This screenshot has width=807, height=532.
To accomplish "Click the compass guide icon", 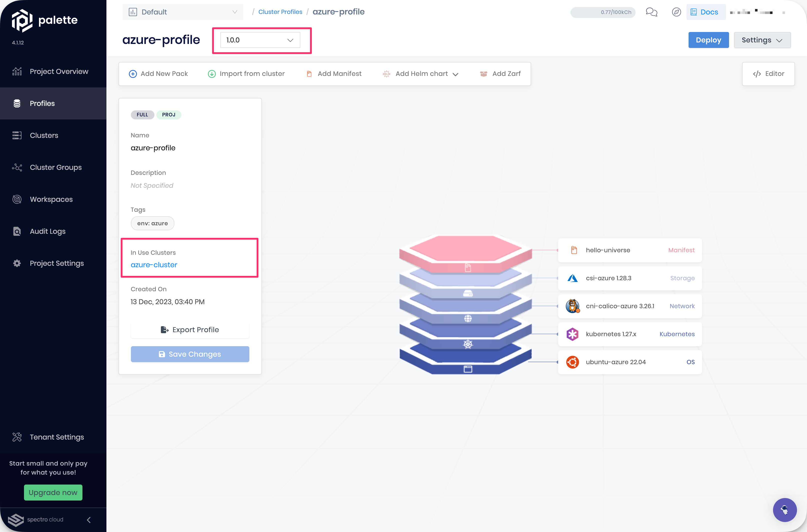I will [x=676, y=12].
